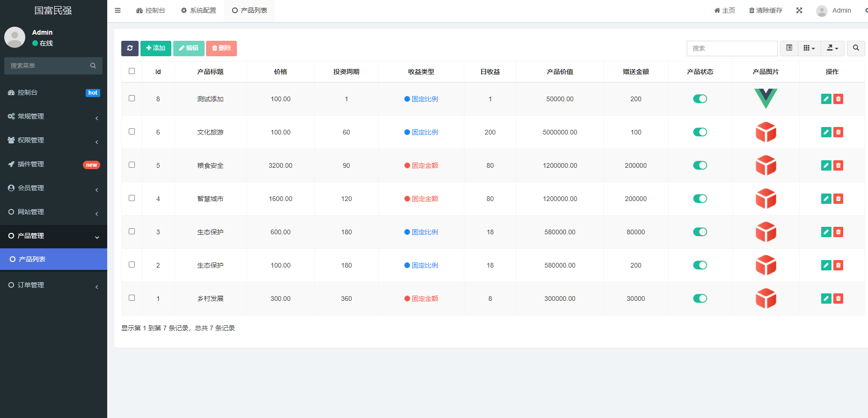
Task: Tick the checkbox for row Id 8
Action: tap(132, 98)
